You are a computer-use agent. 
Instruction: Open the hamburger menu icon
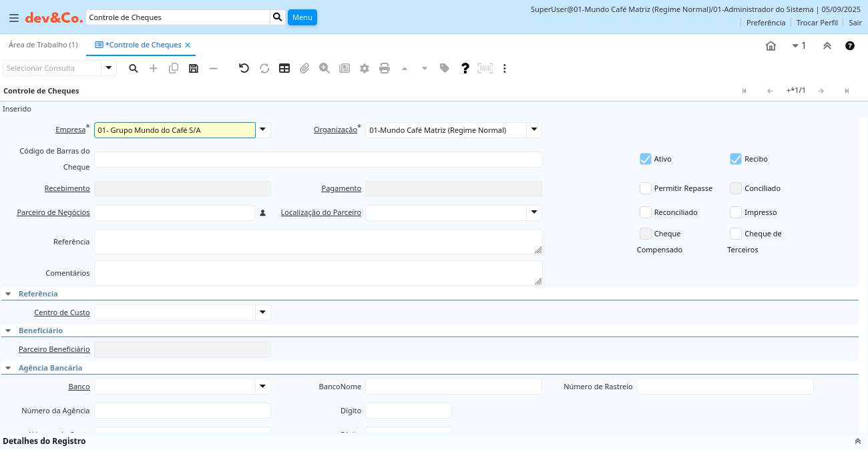pos(13,18)
